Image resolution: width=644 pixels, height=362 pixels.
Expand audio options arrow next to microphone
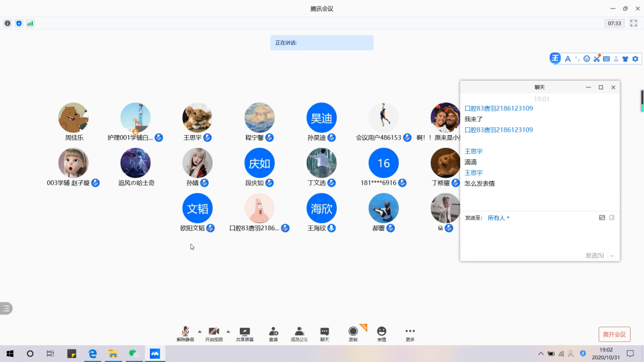[x=199, y=331]
